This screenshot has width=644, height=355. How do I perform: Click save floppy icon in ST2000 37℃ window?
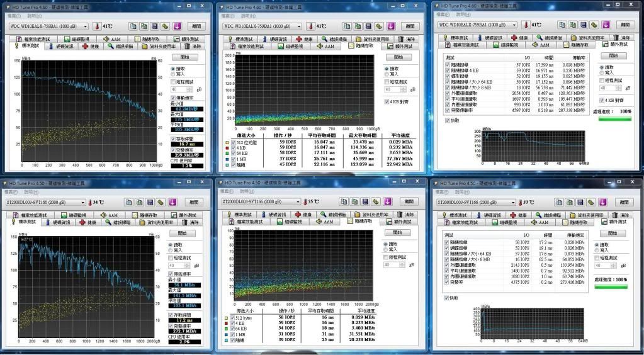click(x=580, y=202)
